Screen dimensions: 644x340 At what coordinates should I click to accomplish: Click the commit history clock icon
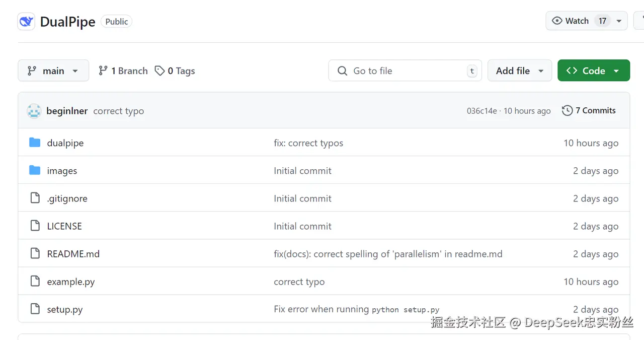567,110
